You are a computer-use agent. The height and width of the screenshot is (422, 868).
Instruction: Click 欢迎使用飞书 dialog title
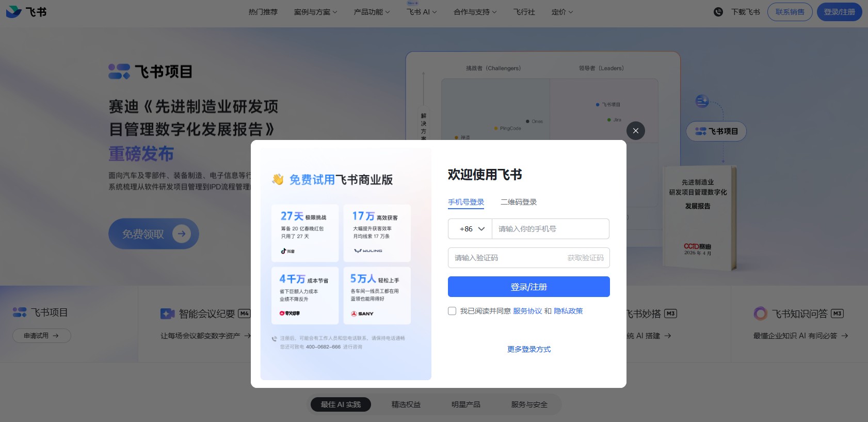(485, 175)
